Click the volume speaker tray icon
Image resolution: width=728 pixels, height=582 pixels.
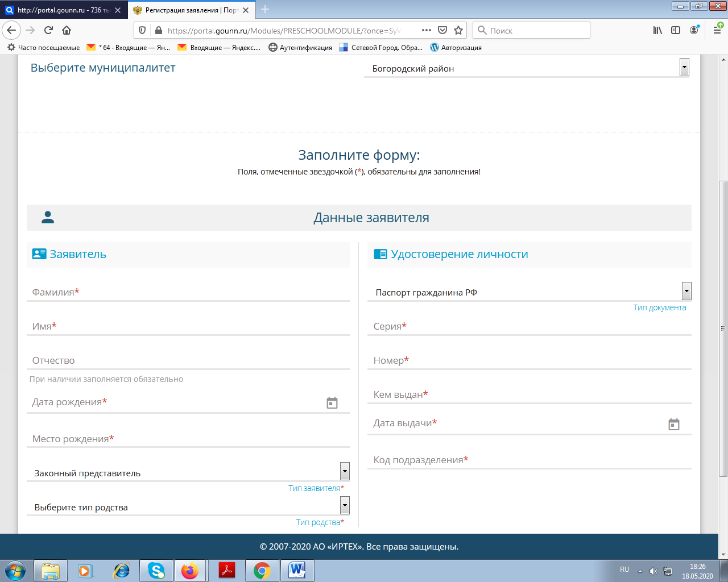[x=653, y=571]
